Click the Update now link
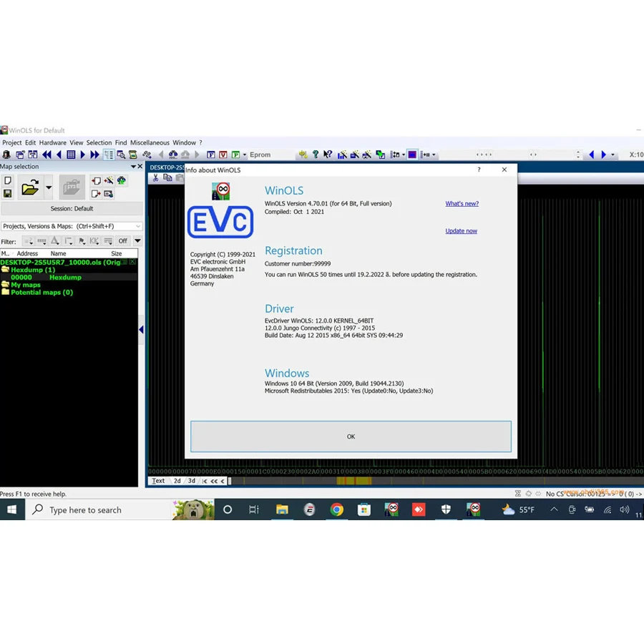 coord(462,231)
